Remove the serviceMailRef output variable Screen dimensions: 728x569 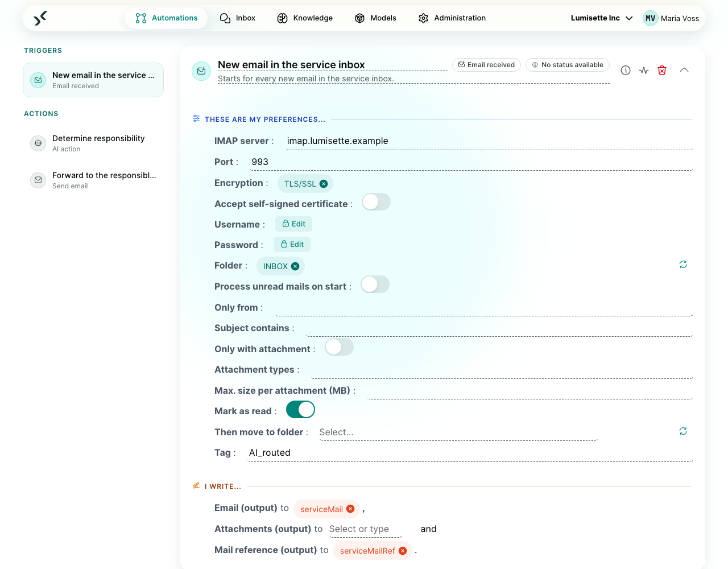(403, 551)
